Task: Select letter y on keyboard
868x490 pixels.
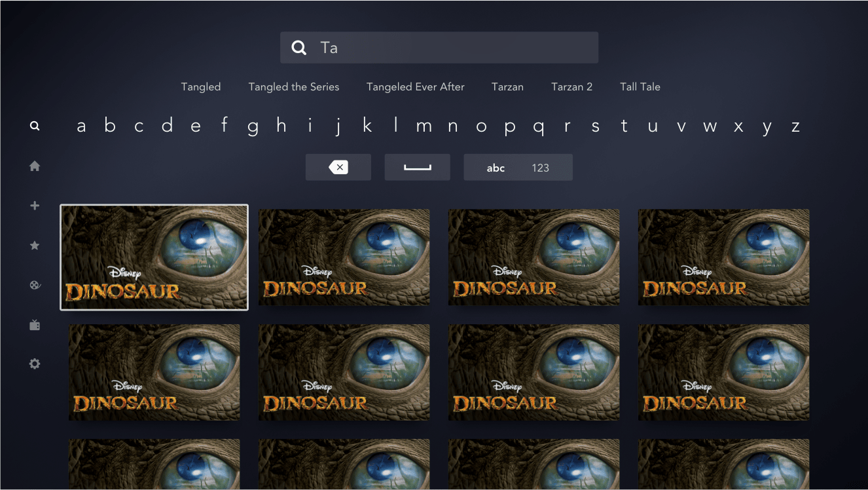Action: pos(767,128)
